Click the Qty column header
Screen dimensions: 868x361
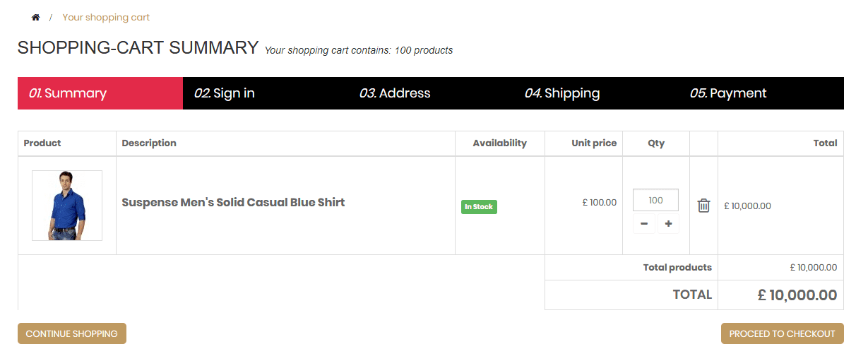pos(656,143)
